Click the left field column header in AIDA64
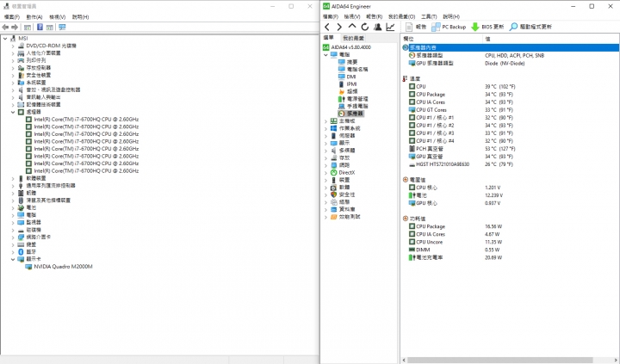620x364 pixels. [442, 39]
